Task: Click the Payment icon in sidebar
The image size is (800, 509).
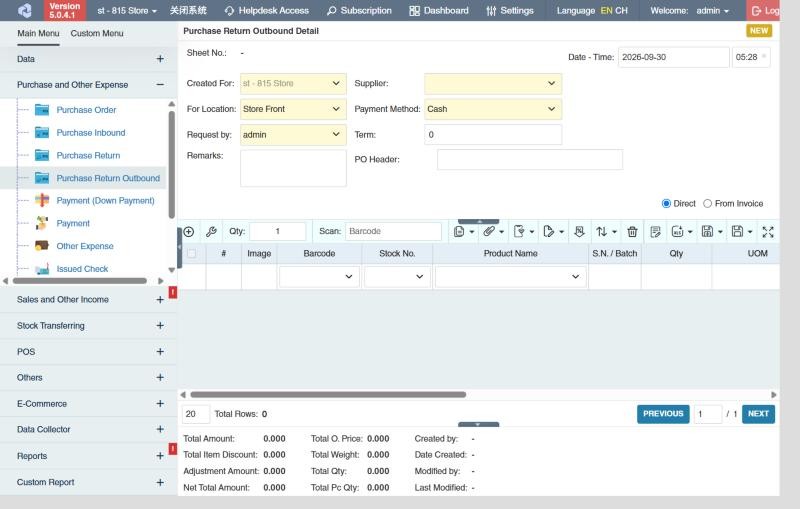Action: point(42,223)
